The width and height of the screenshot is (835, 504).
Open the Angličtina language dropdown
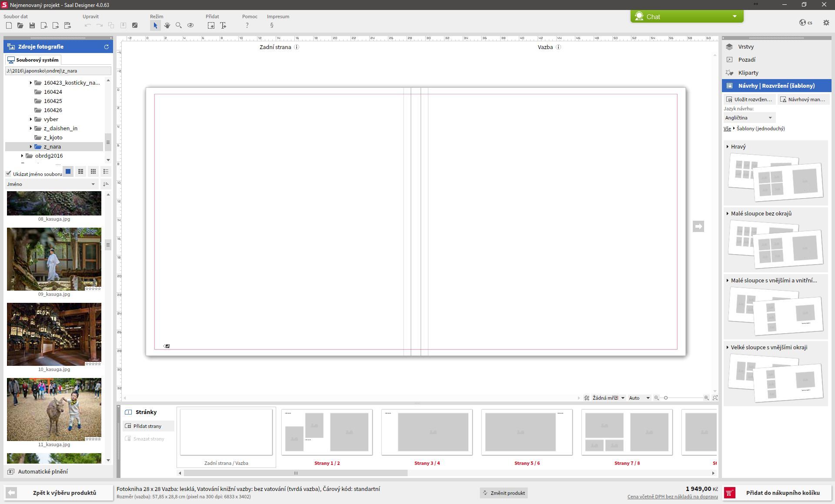tap(749, 118)
